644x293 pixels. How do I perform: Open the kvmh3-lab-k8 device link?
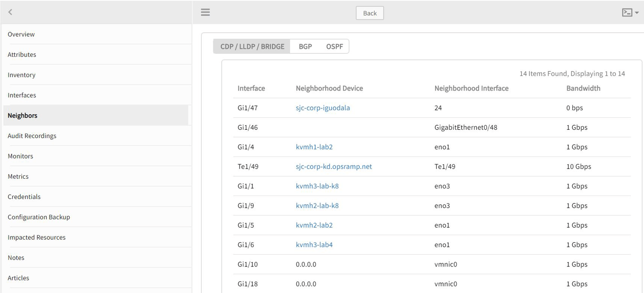pos(317,186)
